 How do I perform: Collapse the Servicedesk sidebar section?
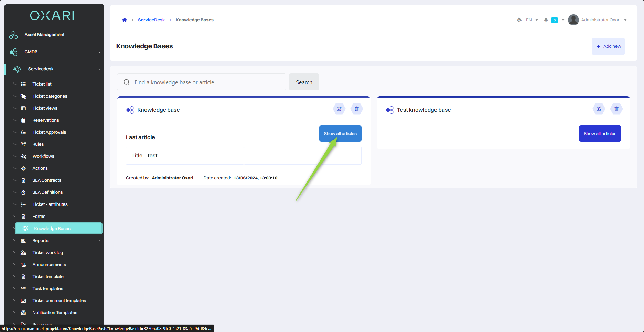tap(41, 69)
